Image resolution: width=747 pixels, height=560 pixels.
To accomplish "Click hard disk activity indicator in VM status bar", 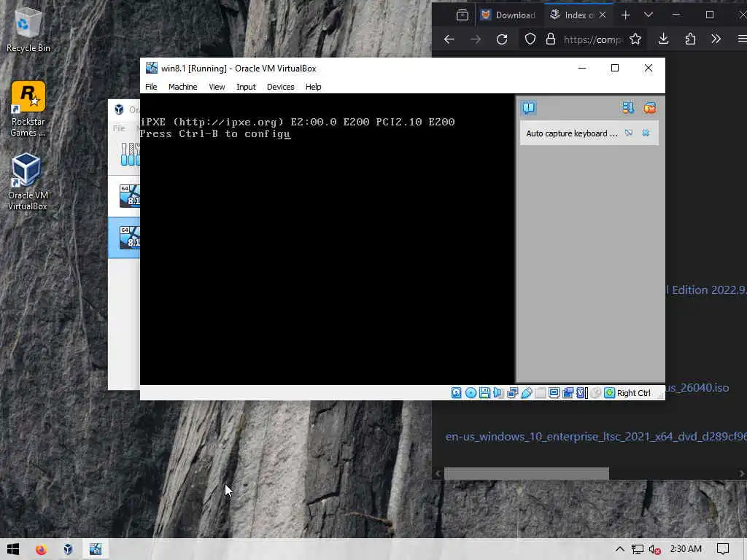I will 457,393.
